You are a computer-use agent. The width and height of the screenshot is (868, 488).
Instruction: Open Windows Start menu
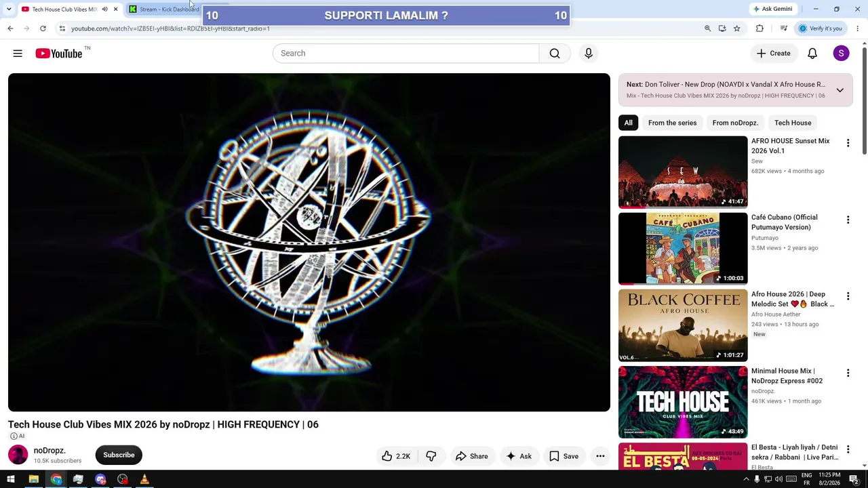point(10,480)
